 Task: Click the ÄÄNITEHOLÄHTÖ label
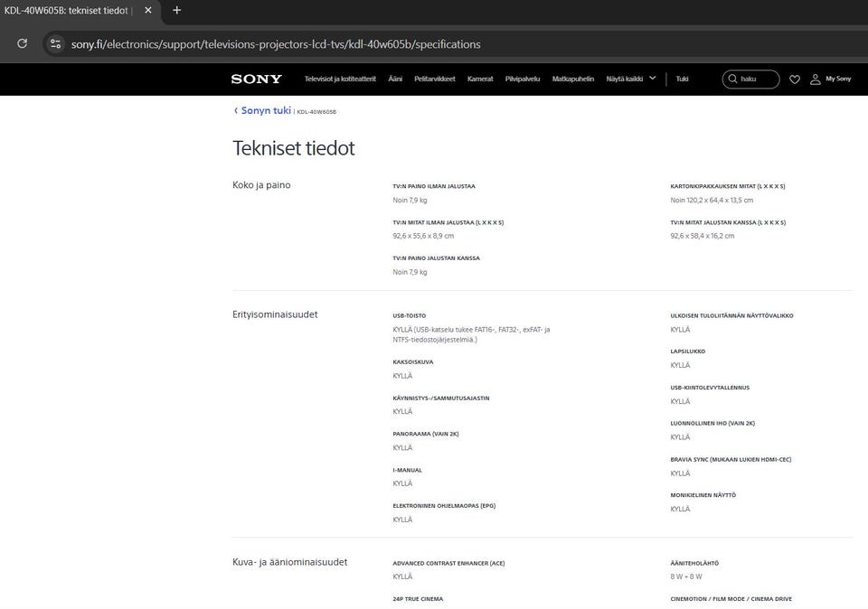694,564
